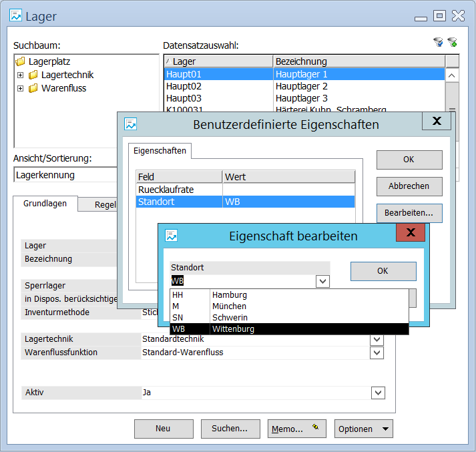Click the filter icon with the blue checkmark
476x452 pixels.
pos(438,42)
